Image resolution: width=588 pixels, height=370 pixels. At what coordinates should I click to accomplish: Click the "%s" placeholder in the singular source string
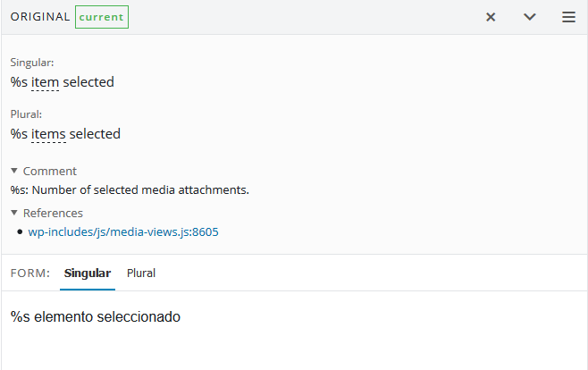[x=19, y=82]
